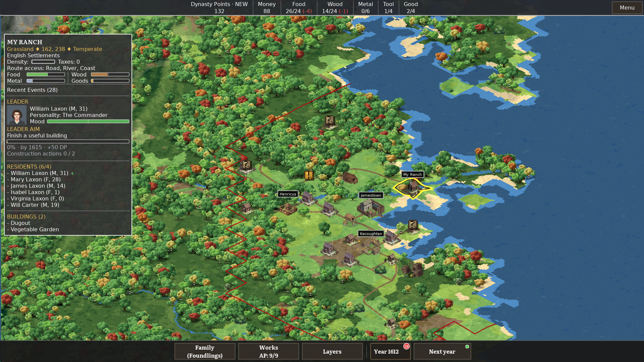The width and height of the screenshot is (644, 362).
Task: Select the Jamestown fort on the map
Action: pyautogui.click(x=370, y=208)
